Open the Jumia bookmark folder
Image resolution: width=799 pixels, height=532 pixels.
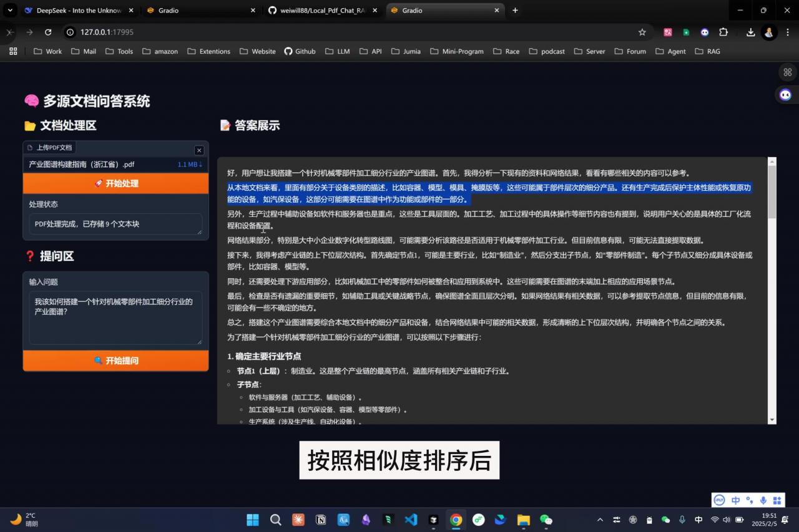(406, 51)
